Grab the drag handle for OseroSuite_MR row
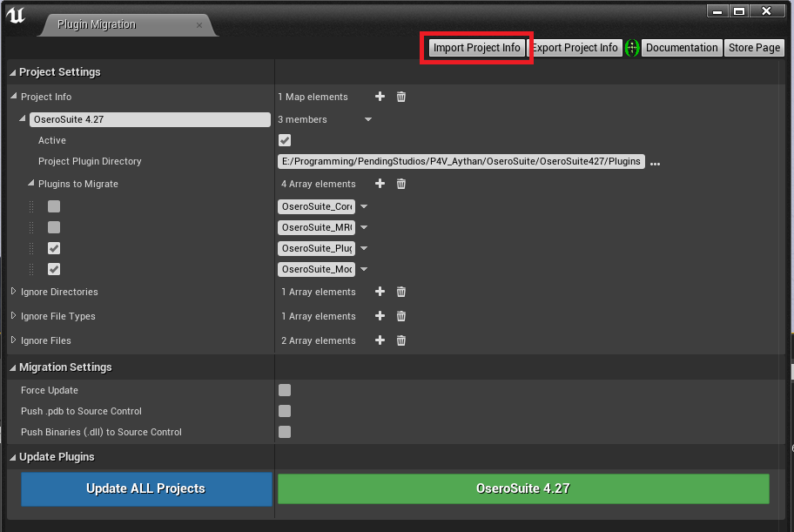This screenshot has height=532, width=794. coord(31,227)
